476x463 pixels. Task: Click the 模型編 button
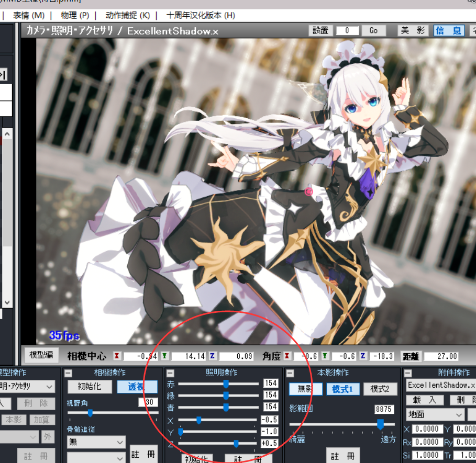point(41,355)
